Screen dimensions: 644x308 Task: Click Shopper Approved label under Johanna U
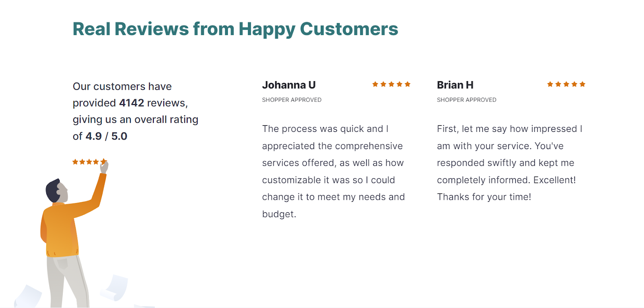click(292, 100)
